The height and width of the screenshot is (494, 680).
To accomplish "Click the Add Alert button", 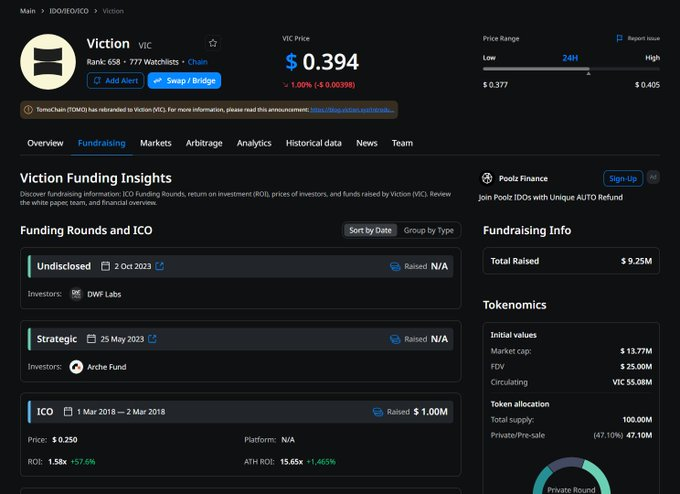I will coord(115,81).
